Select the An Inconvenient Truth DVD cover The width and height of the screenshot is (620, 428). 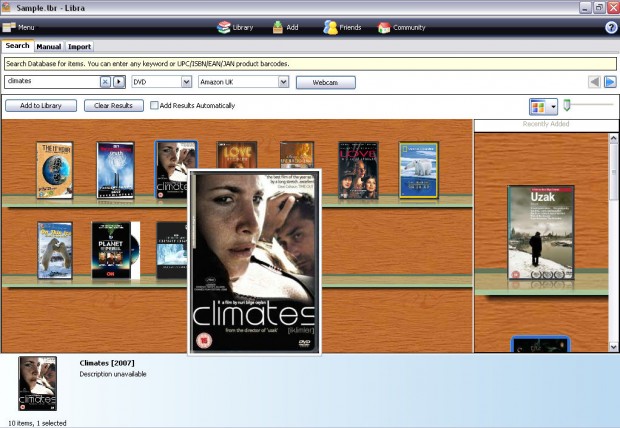pos(115,170)
